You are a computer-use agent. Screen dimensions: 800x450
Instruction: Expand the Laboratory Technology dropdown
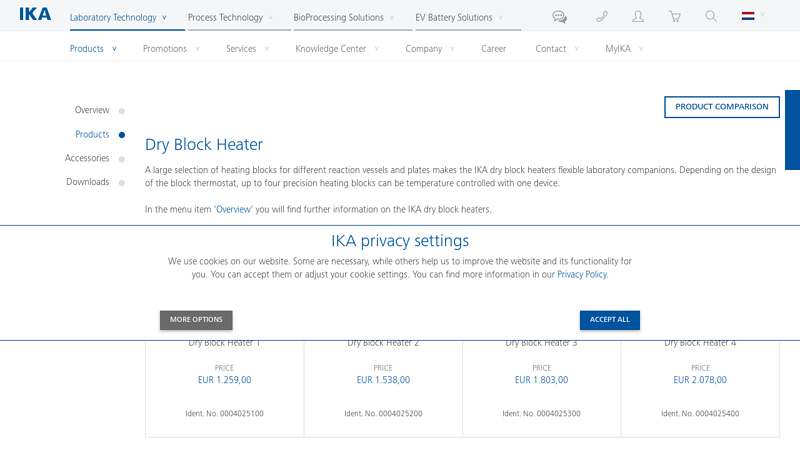tap(118, 18)
